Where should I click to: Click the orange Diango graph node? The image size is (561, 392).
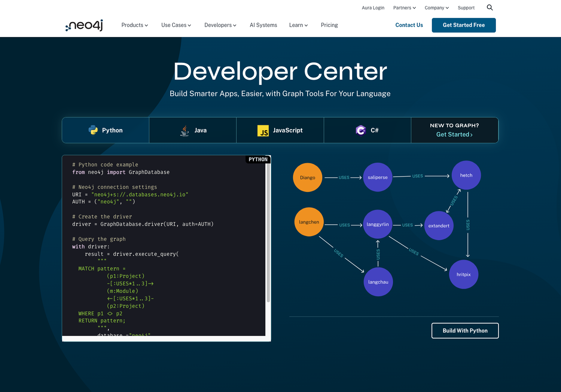click(x=307, y=177)
